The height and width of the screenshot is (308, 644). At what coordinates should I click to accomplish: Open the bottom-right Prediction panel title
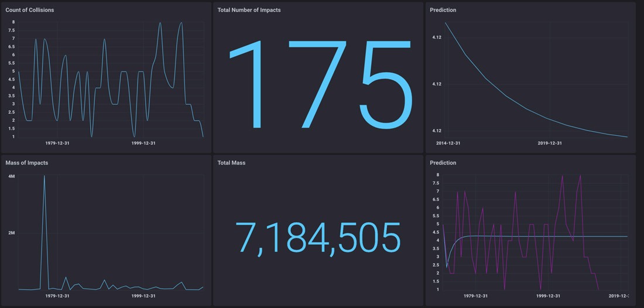443,163
